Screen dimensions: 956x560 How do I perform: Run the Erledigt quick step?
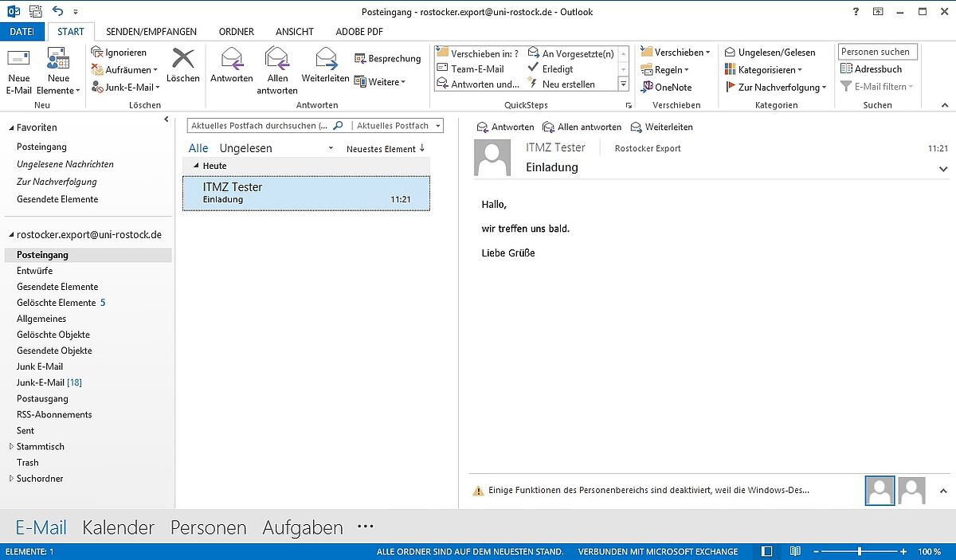[551, 69]
